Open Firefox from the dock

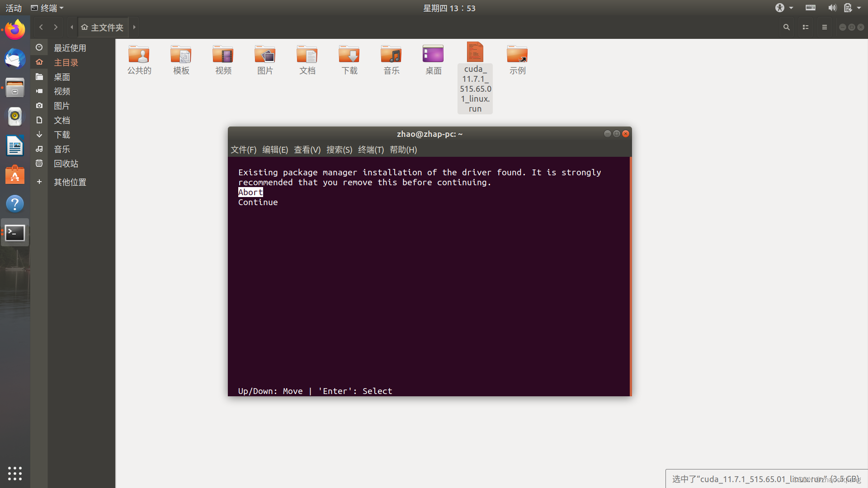pos(15,29)
